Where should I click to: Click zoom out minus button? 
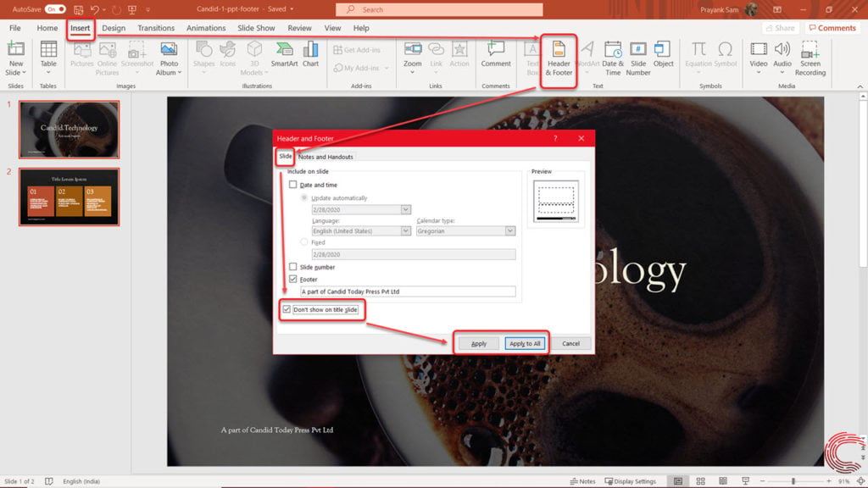762,481
